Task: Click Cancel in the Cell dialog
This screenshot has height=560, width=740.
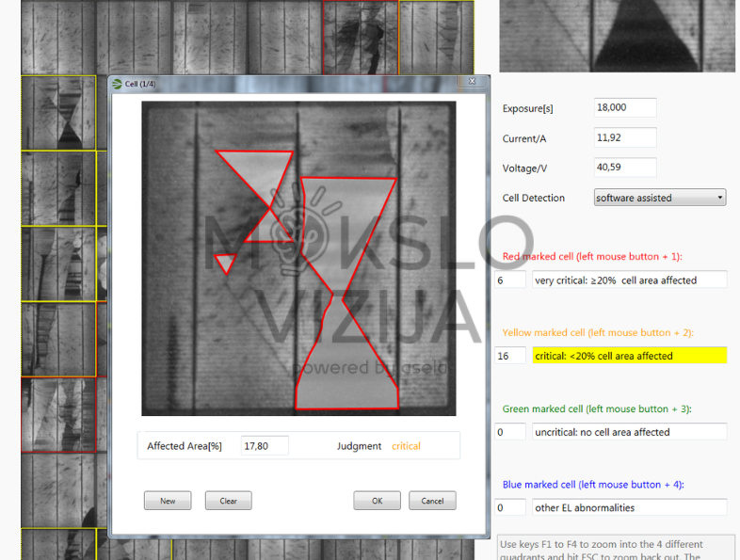Action: pos(432,501)
